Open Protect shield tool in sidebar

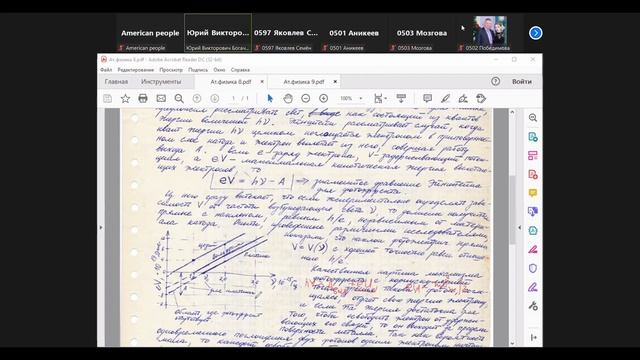(x=533, y=268)
